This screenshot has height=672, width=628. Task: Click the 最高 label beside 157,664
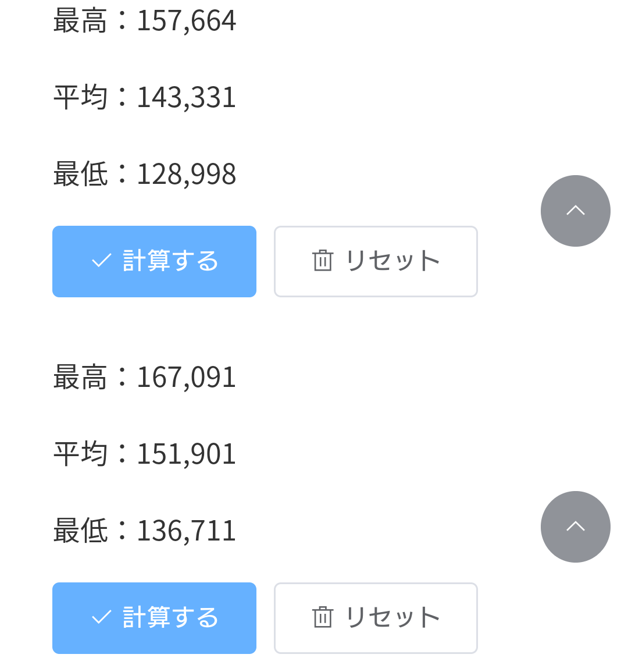(x=80, y=21)
